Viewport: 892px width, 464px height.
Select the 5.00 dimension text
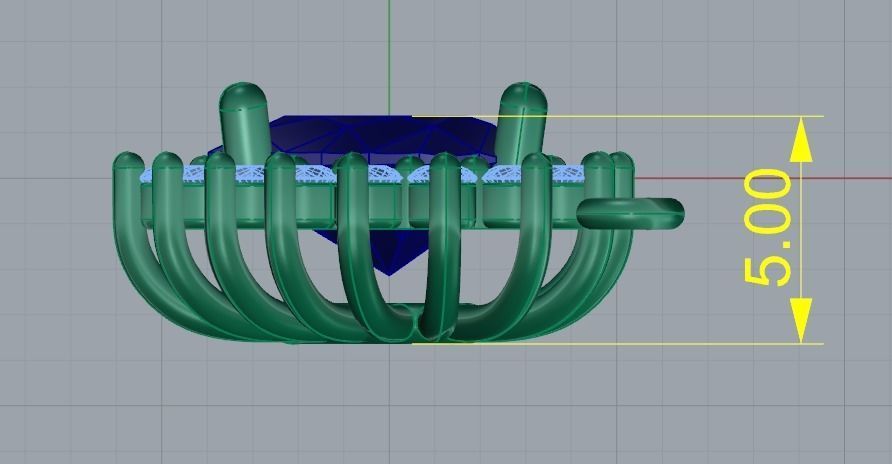767,227
